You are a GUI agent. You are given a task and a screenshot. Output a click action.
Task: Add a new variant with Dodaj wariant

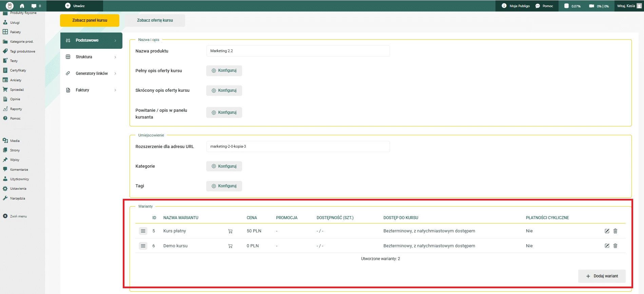click(x=602, y=276)
